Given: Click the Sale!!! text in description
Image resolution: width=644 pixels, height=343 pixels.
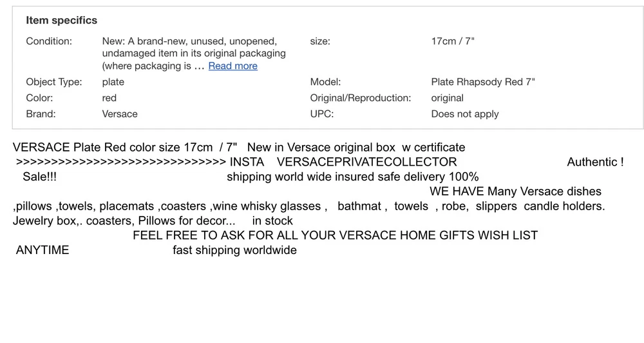Looking at the screenshot, I should (39, 177).
